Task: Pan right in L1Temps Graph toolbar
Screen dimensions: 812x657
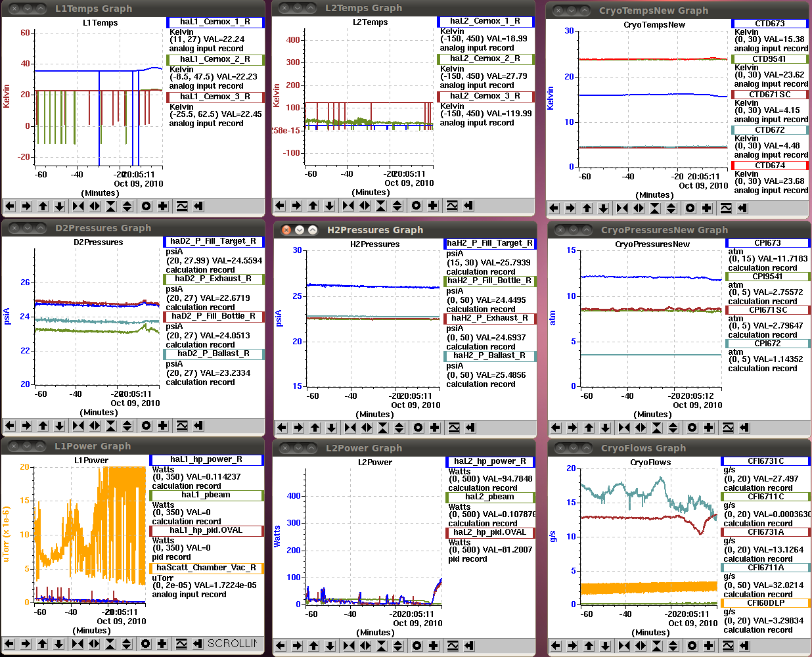Action: coord(26,206)
